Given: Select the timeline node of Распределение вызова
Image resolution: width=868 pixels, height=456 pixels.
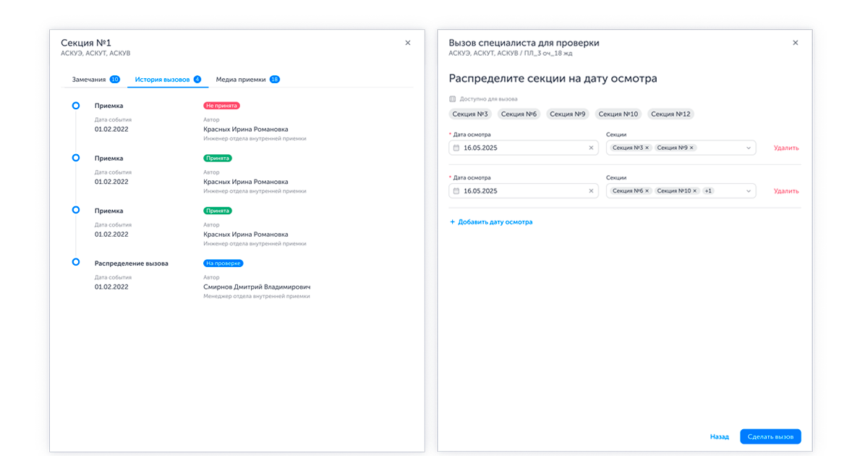Looking at the screenshot, I should [75, 263].
